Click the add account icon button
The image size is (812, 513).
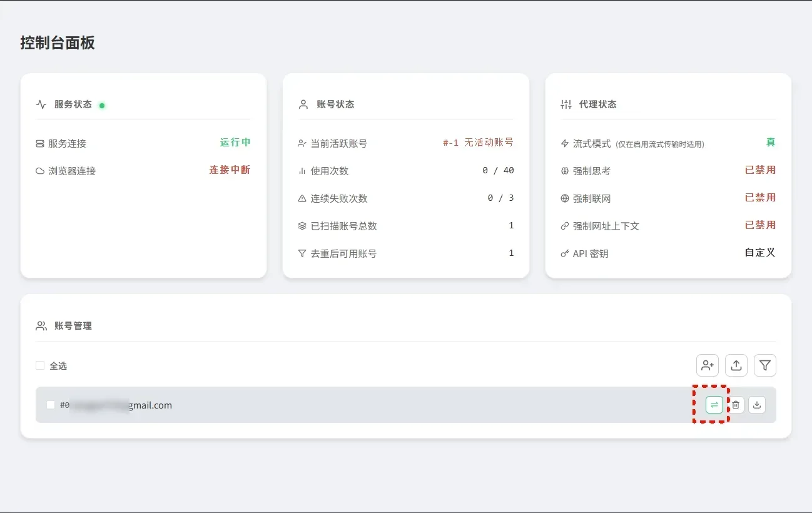pos(708,365)
